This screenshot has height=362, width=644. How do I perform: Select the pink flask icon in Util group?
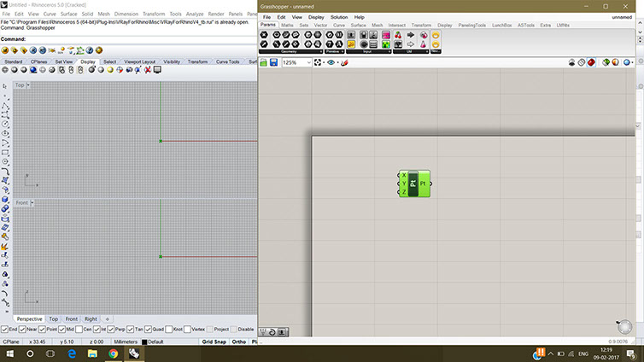pyautogui.click(x=423, y=44)
